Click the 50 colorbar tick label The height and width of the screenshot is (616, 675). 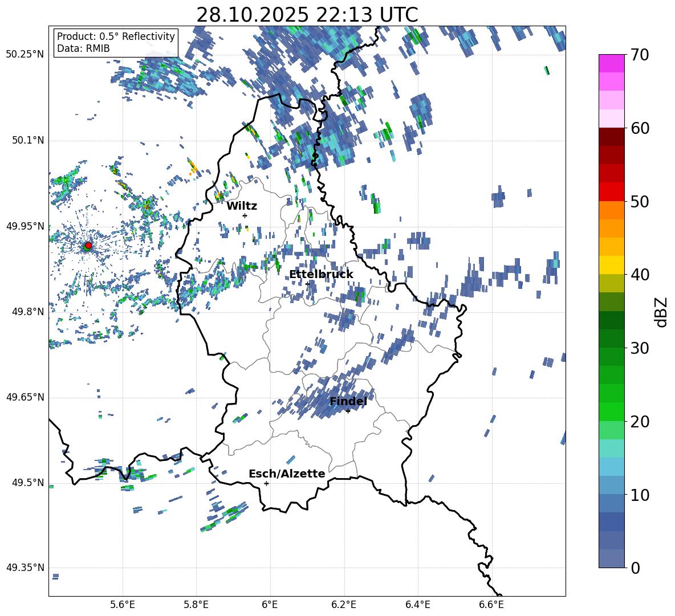pyautogui.click(x=640, y=202)
